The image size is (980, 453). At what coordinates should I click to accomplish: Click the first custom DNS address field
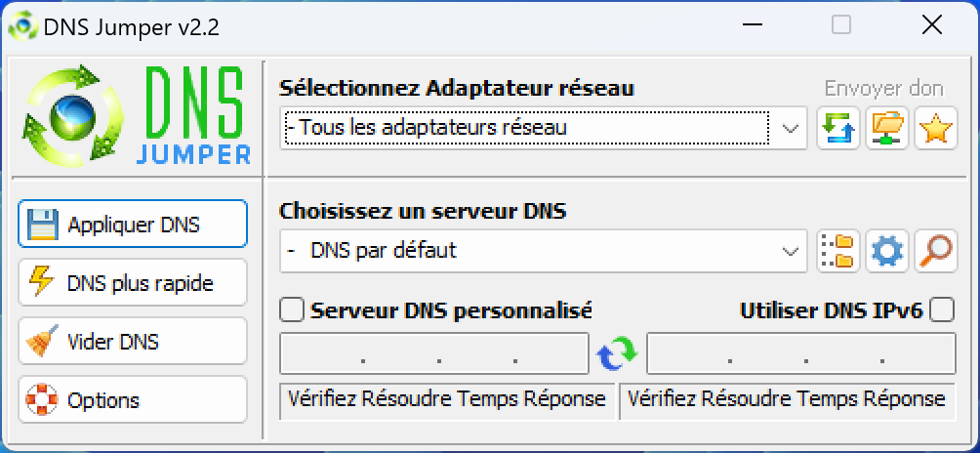pyautogui.click(x=434, y=353)
